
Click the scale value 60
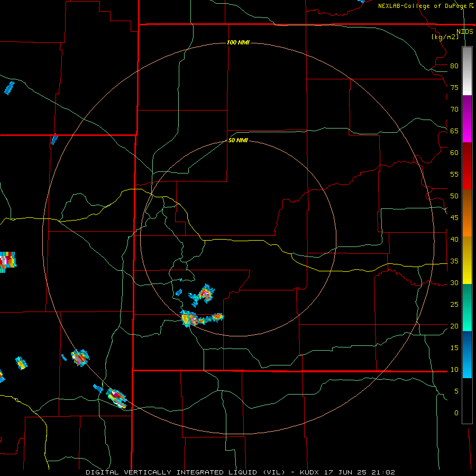click(454, 153)
